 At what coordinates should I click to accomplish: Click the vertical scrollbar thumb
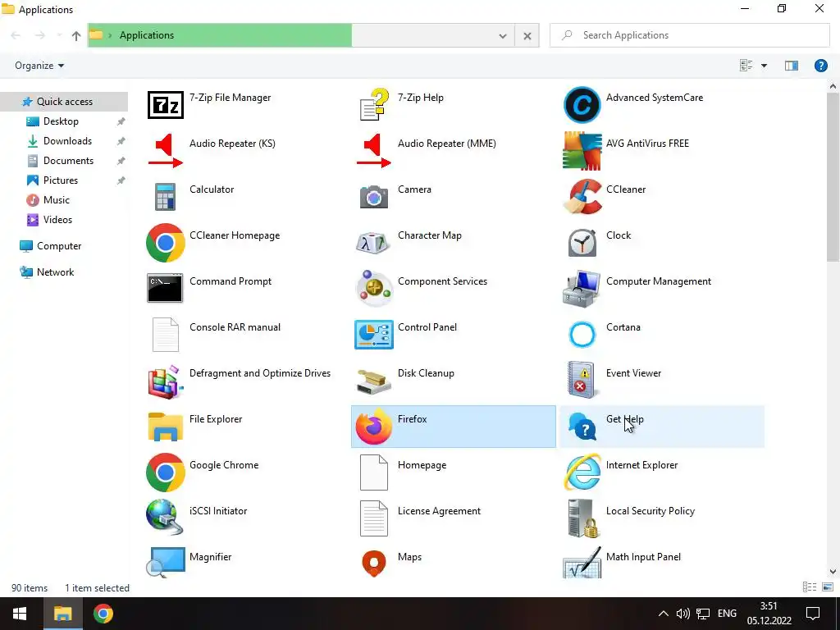(833, 177)
